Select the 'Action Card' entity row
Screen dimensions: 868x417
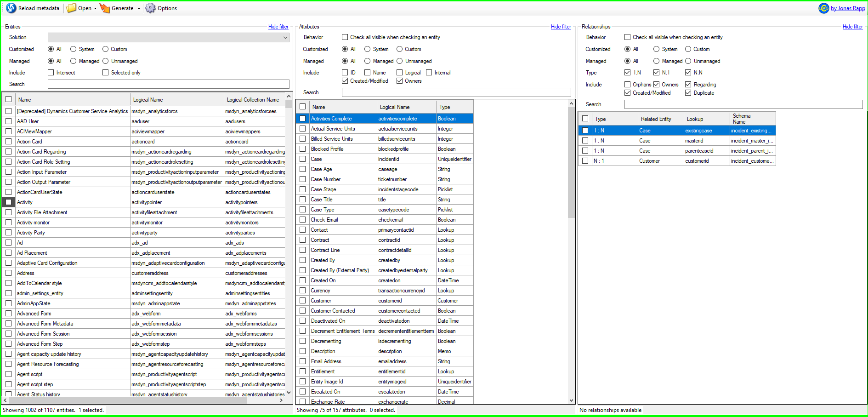pos(144,142)
